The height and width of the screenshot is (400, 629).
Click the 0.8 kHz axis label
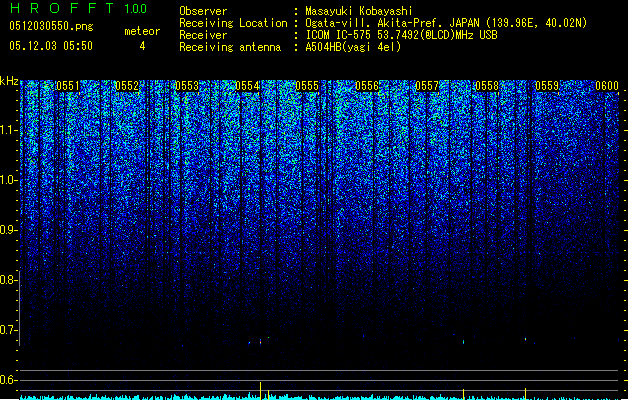[9, 280]
